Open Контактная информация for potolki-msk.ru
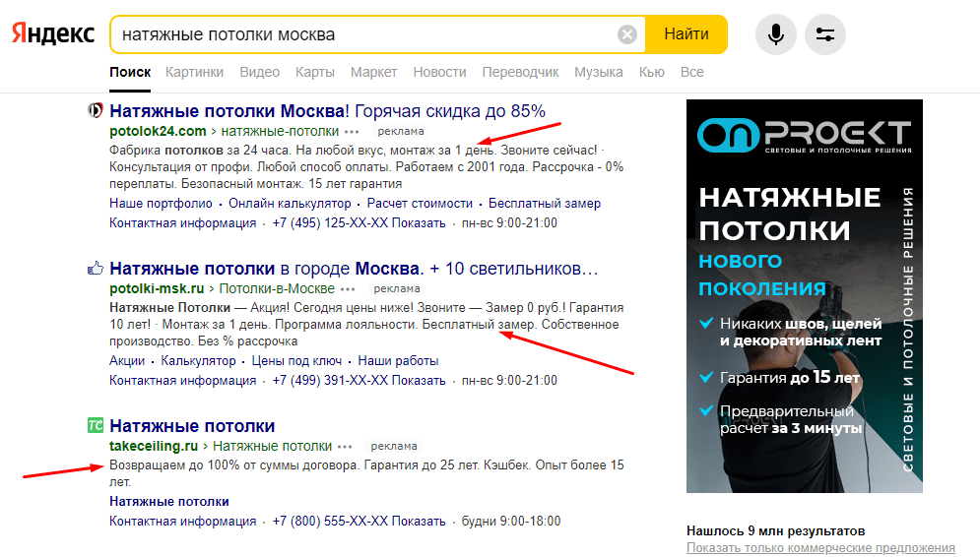The image size is (980, 557). point(182,381)
